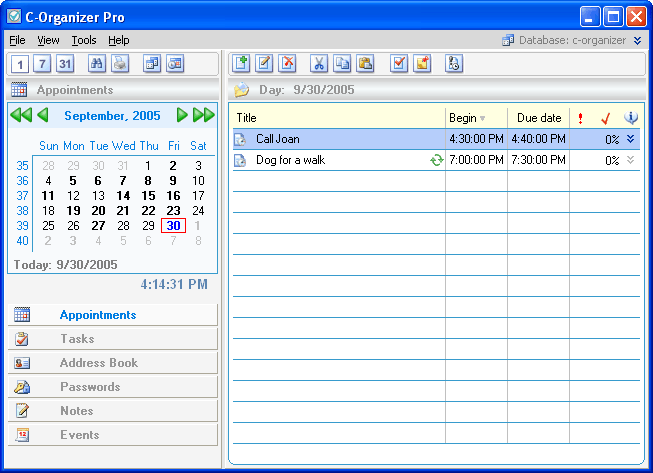Click the printer icon in the toolbar

click(120, 64)
